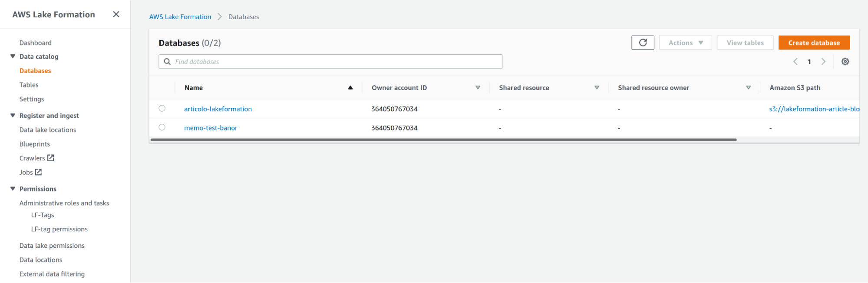The image size is (868, 283).
Task: Click Amazon S3 path column header
Action: click(795, 88)
